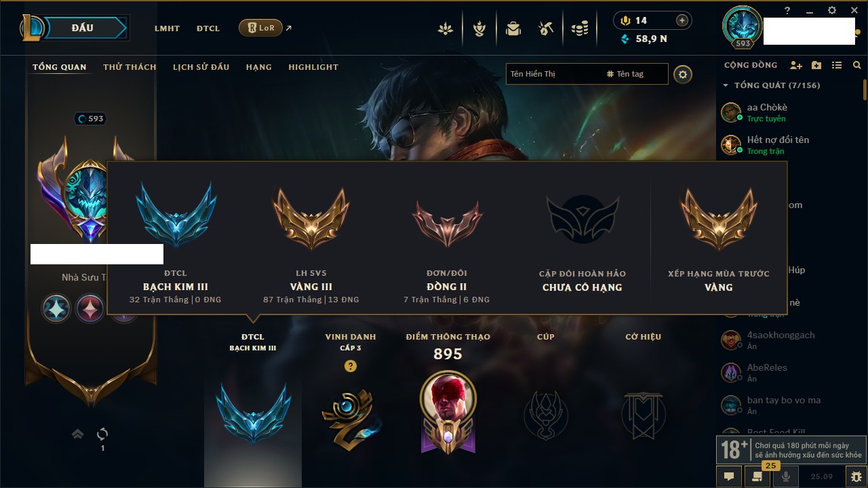
Task: Click the add friend icon
Action: point(796,66)
